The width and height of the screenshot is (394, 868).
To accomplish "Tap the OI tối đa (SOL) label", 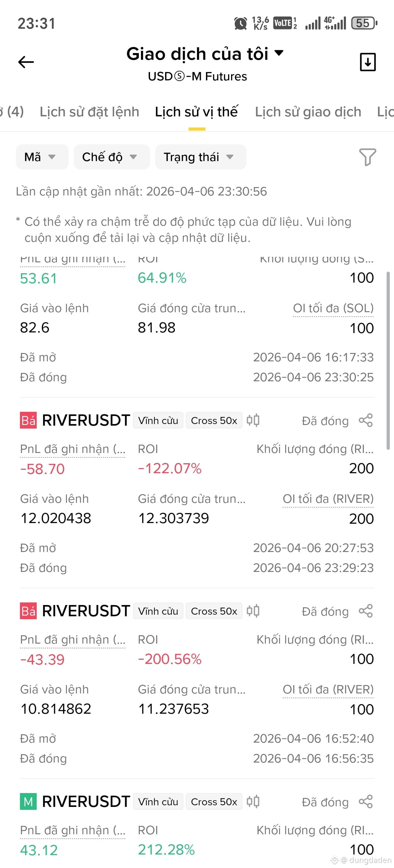I will click(333, 308).
